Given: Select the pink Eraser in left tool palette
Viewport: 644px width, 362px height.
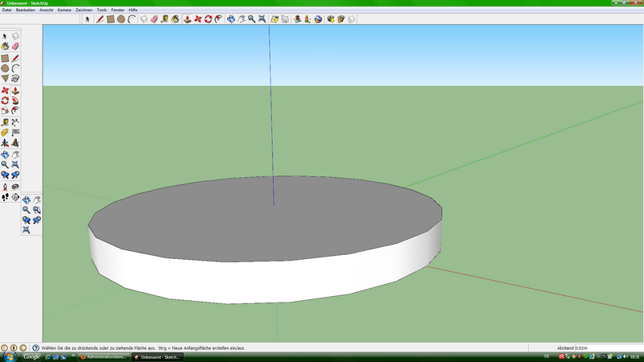Looking at the screenshot, I should (x=15, y=47).
